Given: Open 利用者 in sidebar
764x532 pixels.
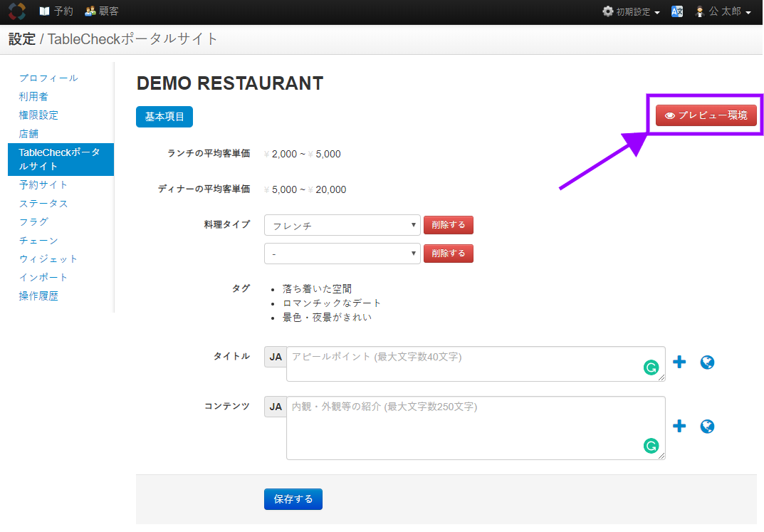Looking at the screenshot, I should [33, 96].
